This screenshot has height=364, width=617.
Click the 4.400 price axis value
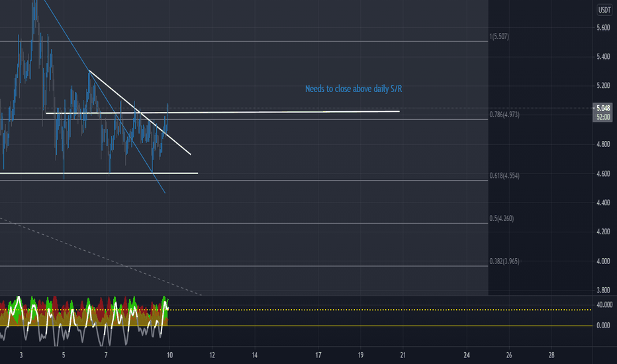(x=603, y=203)
